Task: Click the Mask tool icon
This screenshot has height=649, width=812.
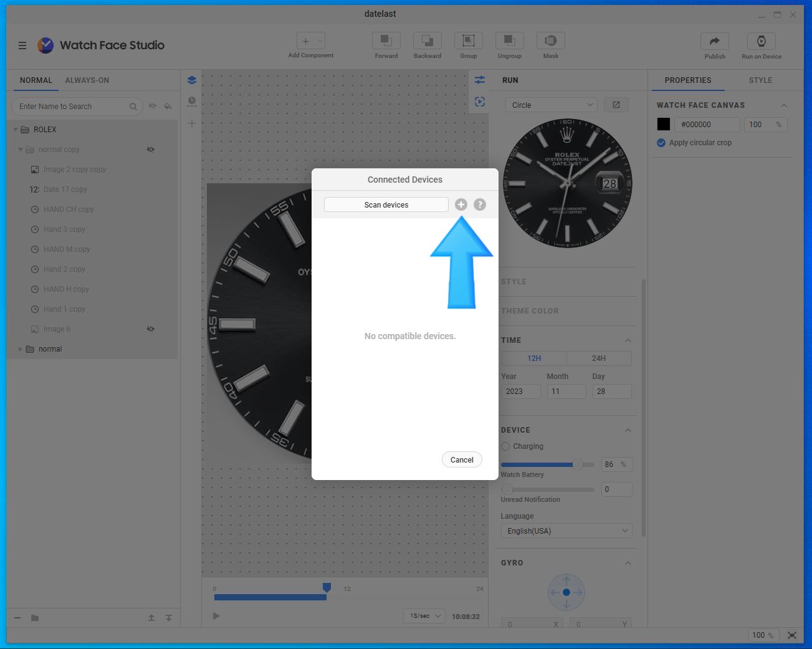Action: 550,41
